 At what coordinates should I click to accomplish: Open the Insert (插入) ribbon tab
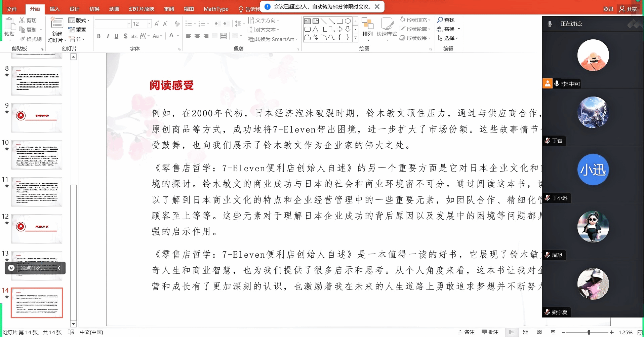(x=54, y=9)
